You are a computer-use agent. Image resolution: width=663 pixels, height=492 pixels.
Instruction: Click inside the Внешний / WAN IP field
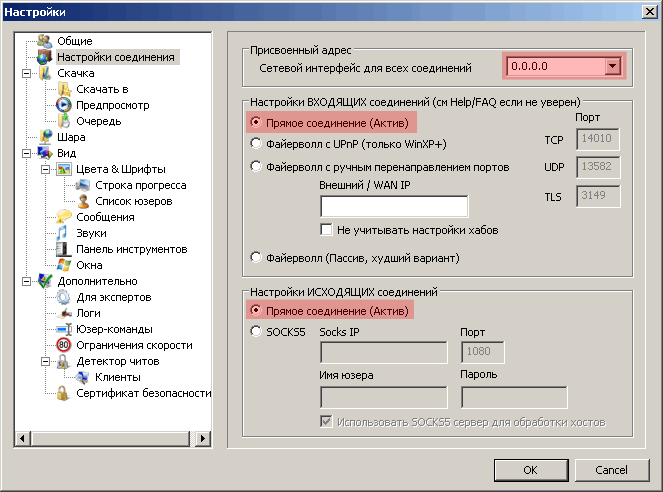tap(394, 207)
